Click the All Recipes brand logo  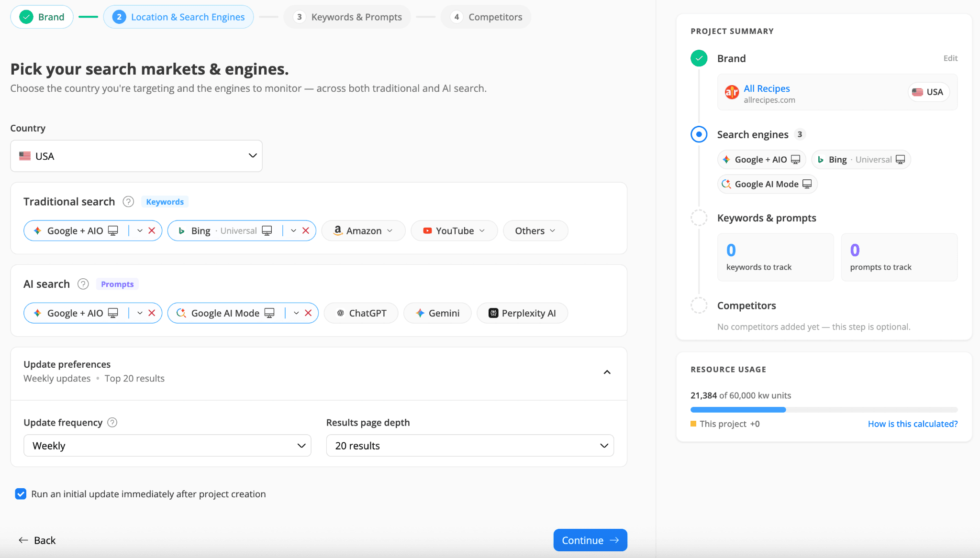pos(732,92)
